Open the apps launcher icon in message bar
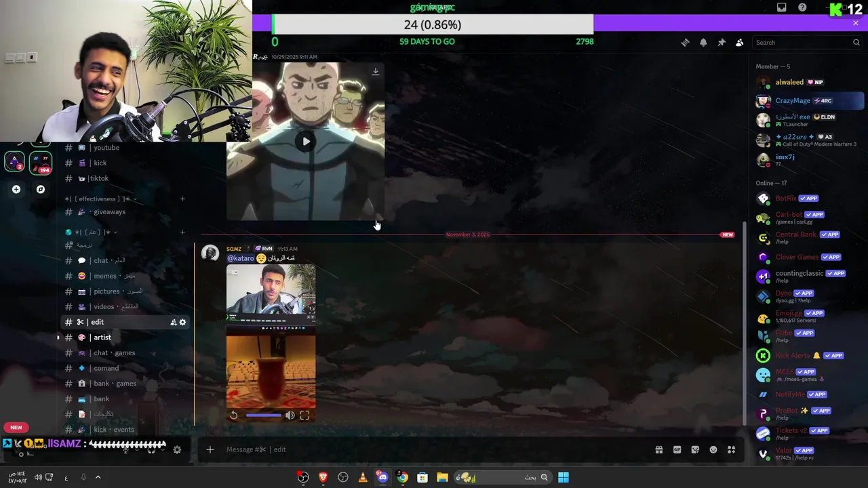 [731, 449]
